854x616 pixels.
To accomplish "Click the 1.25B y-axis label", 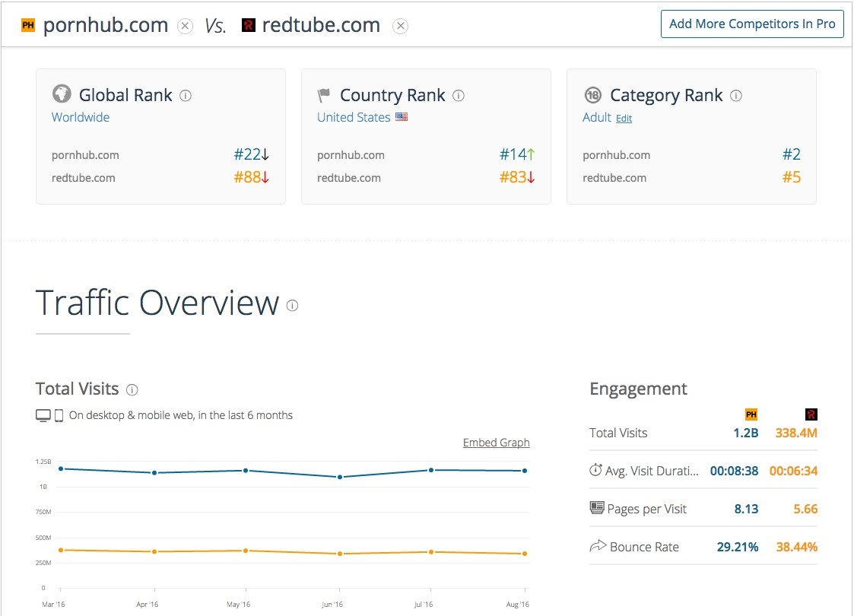I will pos(43,462).
